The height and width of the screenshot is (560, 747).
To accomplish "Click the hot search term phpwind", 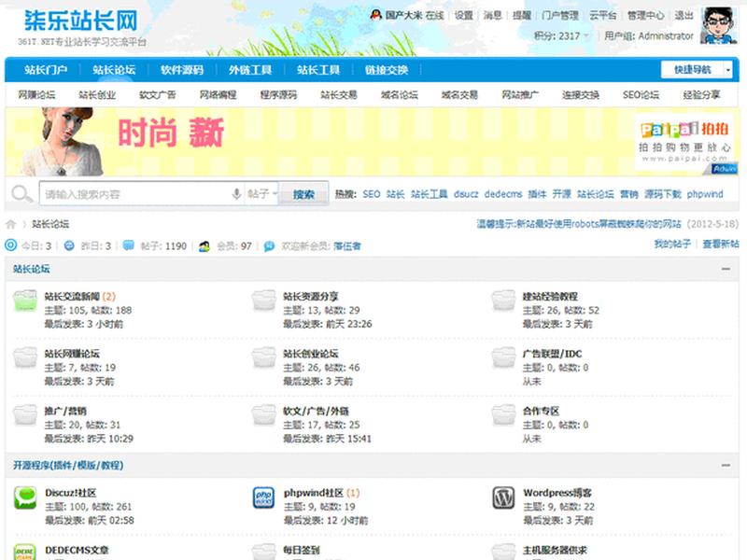I will pyautogui.click(x=705, y=194).
